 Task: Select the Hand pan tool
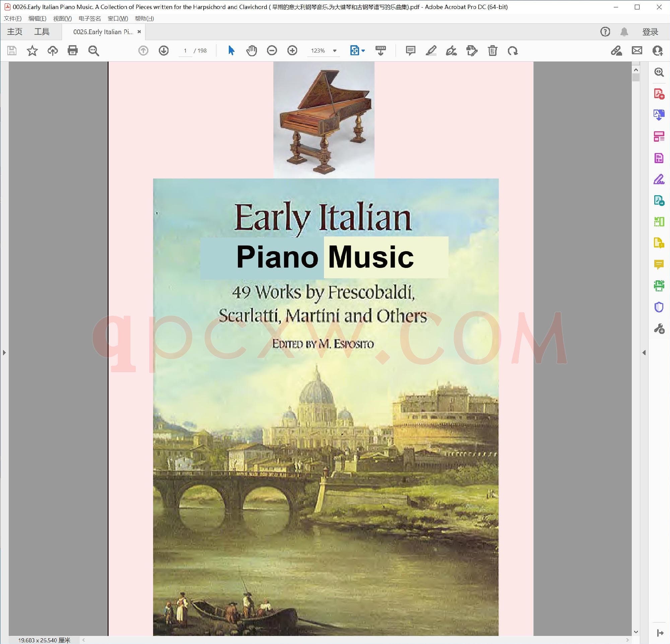(251, 51)
